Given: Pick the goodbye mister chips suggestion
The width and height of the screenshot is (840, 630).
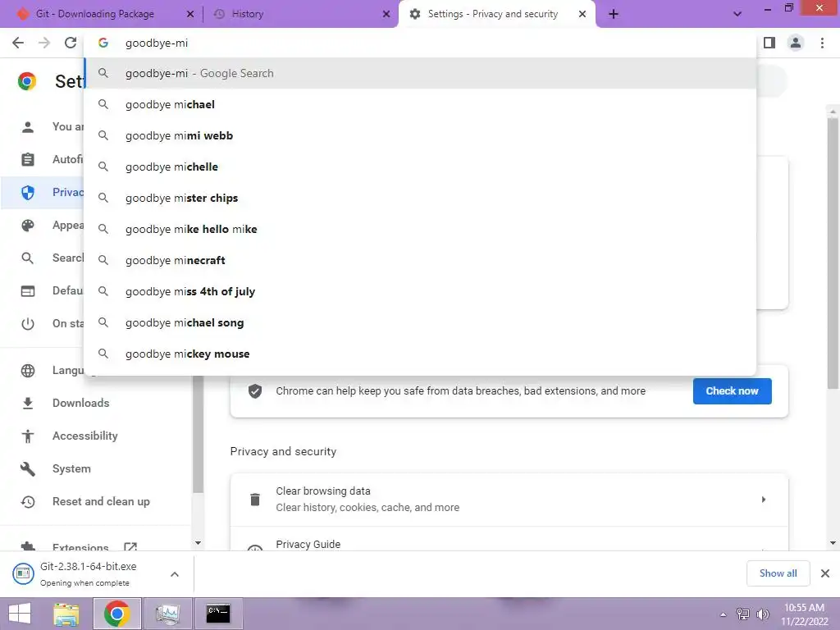Looking at the screenshot, I should coord(421,198).
